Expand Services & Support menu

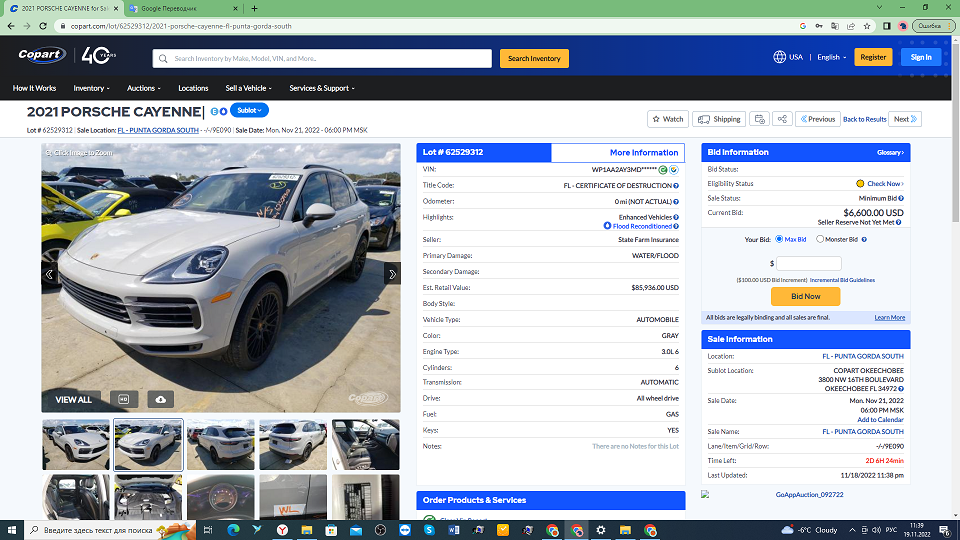321,88
